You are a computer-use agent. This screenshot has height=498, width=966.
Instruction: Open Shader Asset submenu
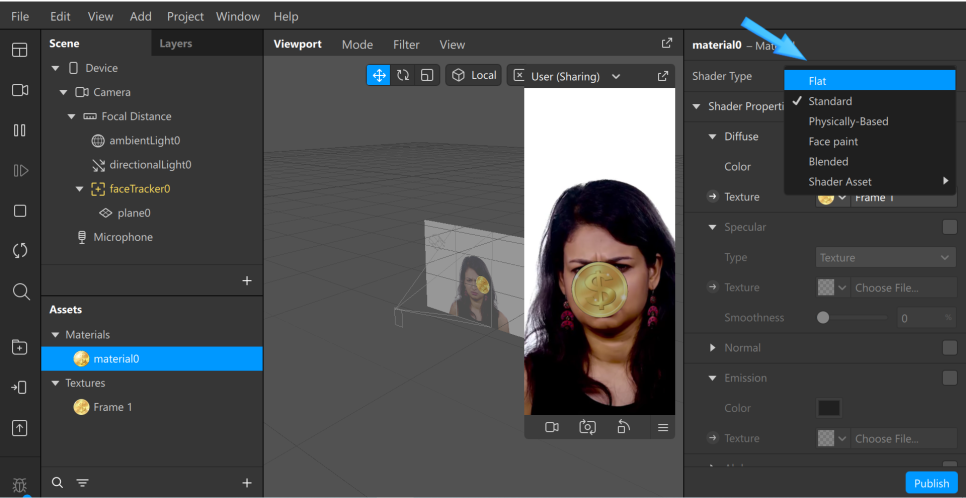(870, 182)
